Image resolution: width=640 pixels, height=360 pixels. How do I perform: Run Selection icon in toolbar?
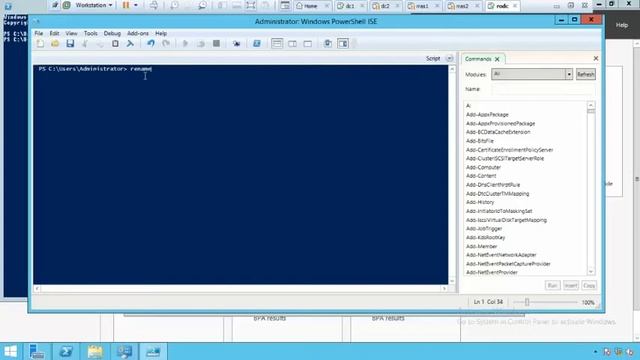(201, 44)
